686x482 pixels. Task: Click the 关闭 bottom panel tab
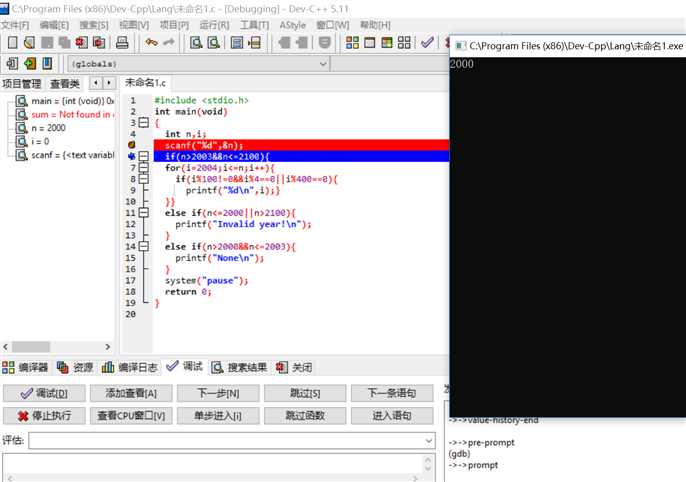[294, 367]
